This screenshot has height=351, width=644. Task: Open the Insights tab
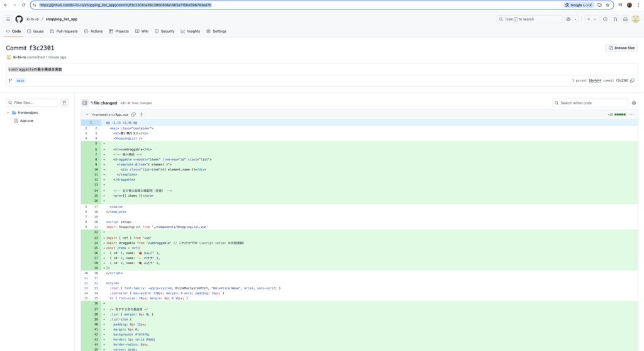click(190, 31)
